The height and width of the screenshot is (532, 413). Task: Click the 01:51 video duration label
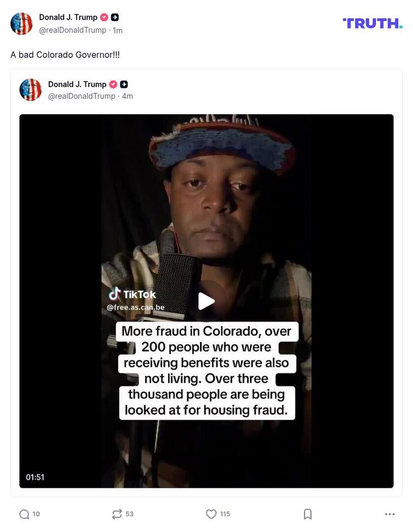coord(35,477)
